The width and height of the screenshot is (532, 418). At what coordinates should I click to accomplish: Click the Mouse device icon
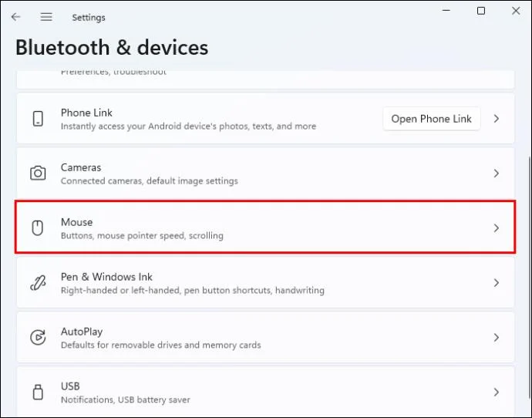tap(38, 228)
